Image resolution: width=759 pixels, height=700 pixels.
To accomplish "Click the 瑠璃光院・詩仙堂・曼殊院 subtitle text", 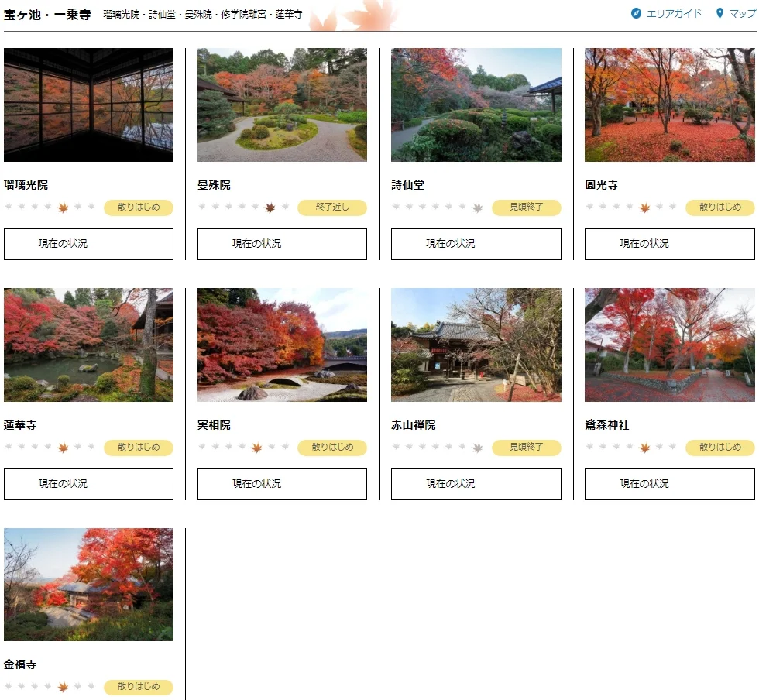I will [x=201, y=14].
